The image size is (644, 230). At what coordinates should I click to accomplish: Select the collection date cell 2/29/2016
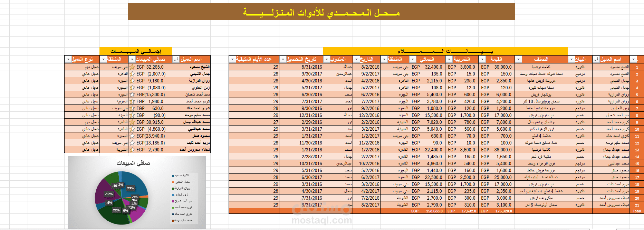[x=301, y=122]
